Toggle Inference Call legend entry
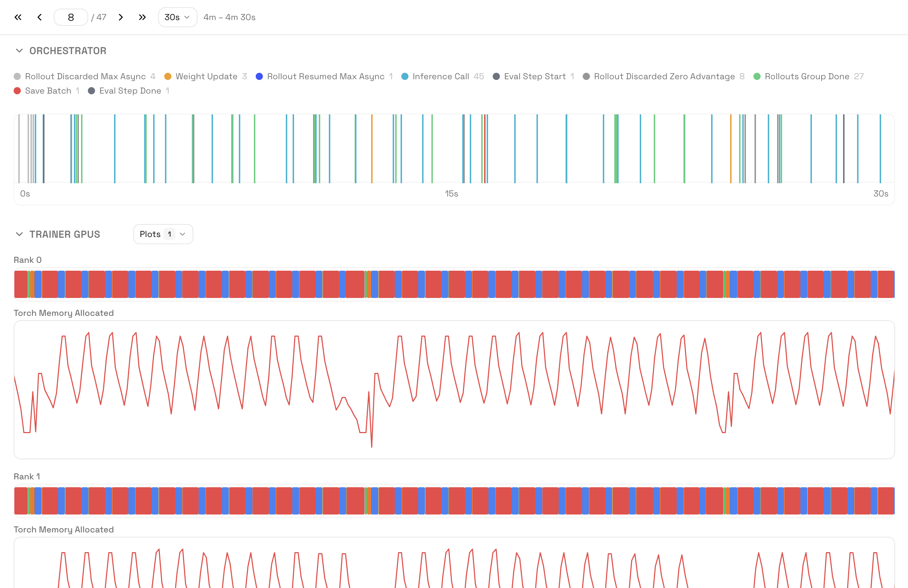Image resolution: width=908 pixels, height=588 pixels. coord(443,76)
